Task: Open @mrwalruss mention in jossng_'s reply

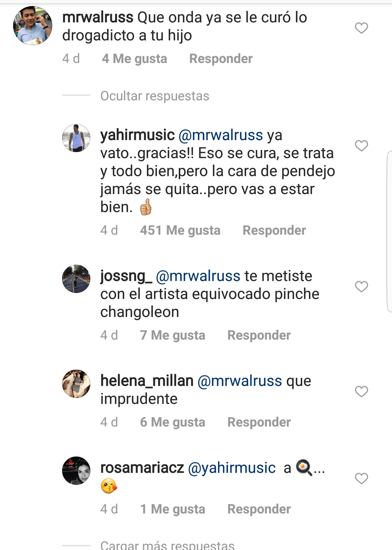Action: pos(198,276)
